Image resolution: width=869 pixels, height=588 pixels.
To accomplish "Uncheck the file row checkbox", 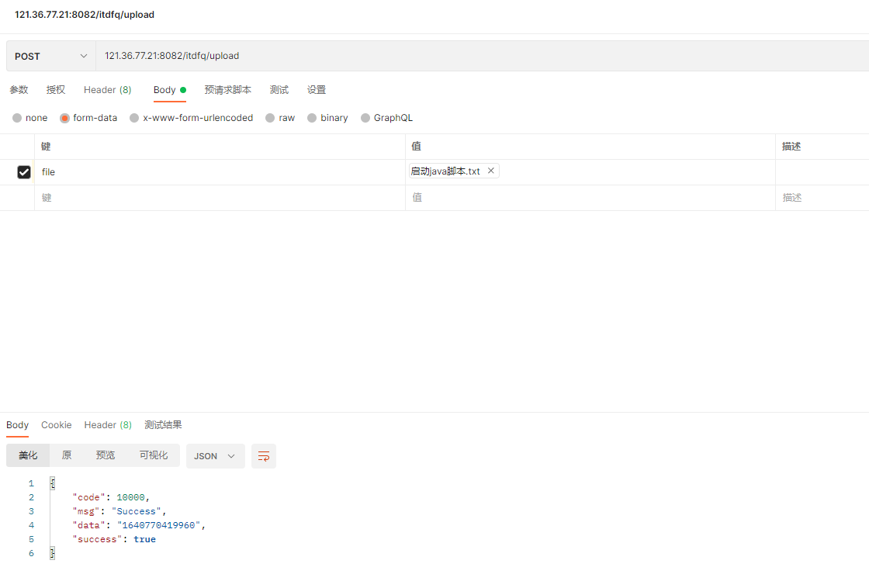I will pos(24,172).
